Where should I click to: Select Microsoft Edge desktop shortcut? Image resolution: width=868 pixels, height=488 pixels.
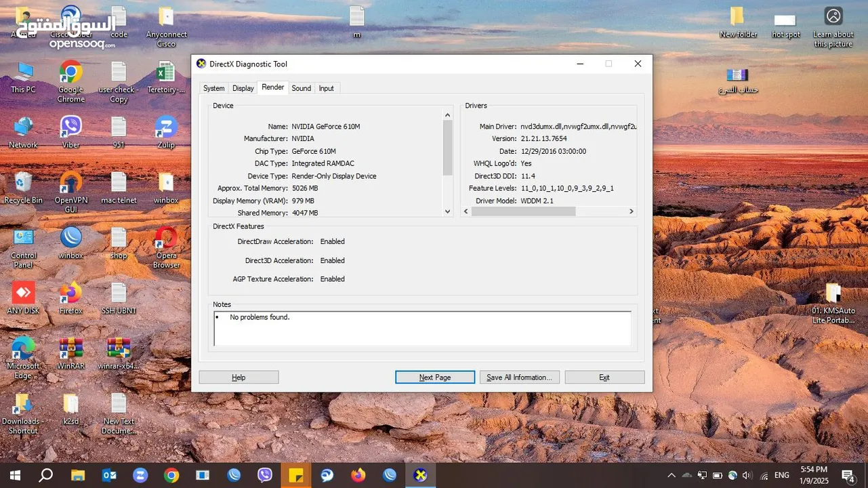coord(23,359)
